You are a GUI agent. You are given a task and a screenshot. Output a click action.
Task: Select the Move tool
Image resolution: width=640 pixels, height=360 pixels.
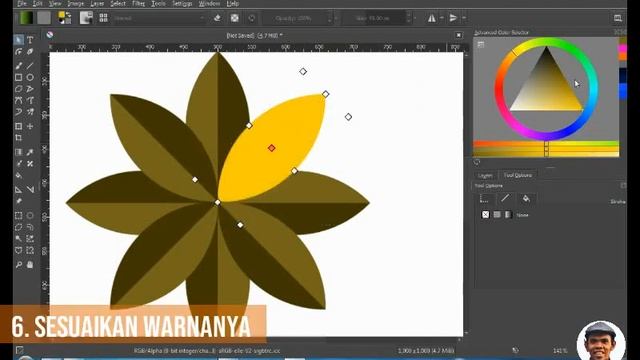30,126
